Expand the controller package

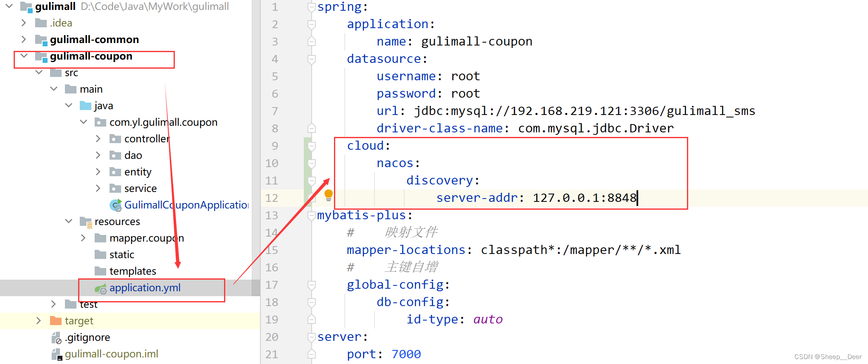coord(98,139)
